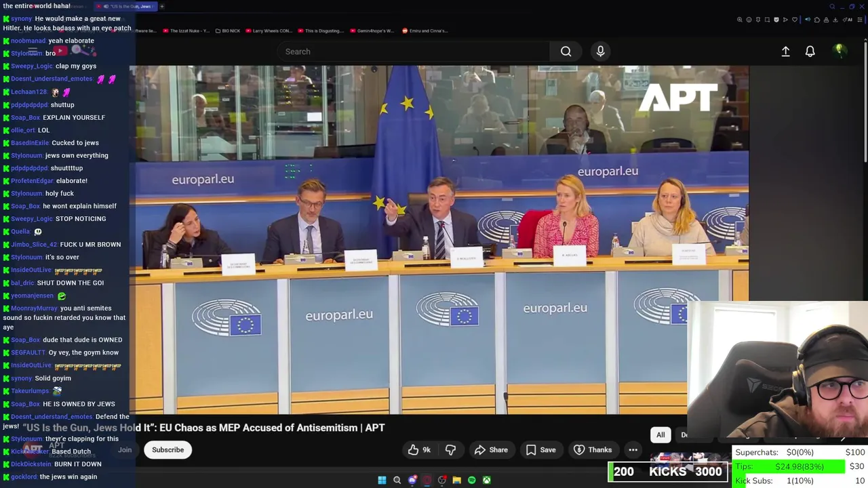Click the blue megaphone toolbar icon

[x=808, y=20]
